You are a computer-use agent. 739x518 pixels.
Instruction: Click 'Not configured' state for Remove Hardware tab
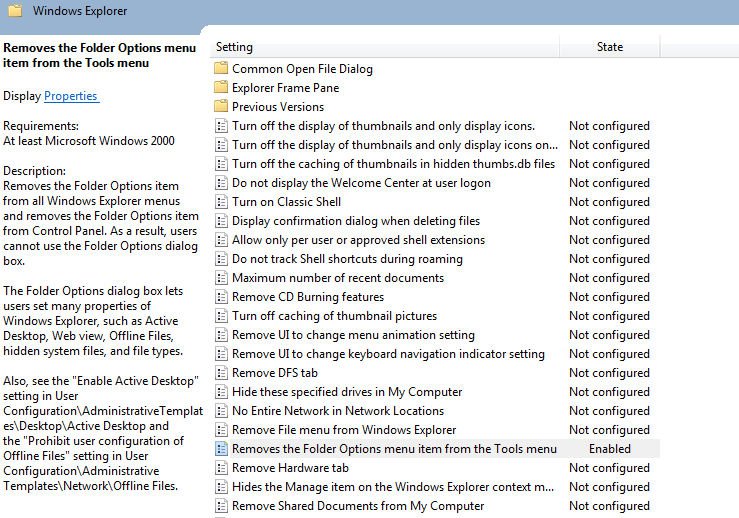(x=609, y=468)
